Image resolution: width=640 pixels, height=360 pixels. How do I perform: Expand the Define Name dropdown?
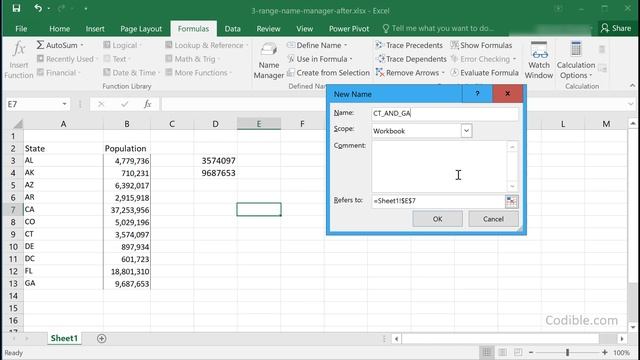pyautogui.click(x=346, y=45)
